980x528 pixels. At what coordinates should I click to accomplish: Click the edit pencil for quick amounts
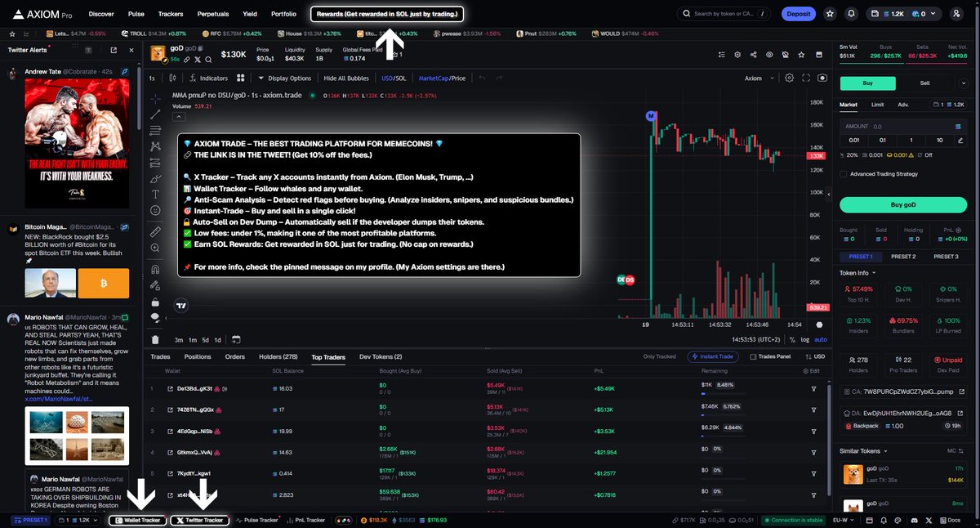(x=959, y=141)
